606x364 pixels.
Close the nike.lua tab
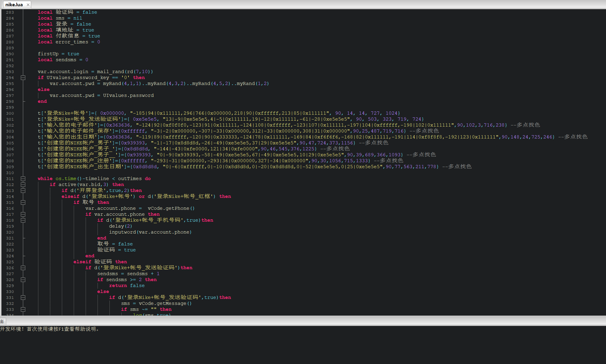click(x=28, y=5)
